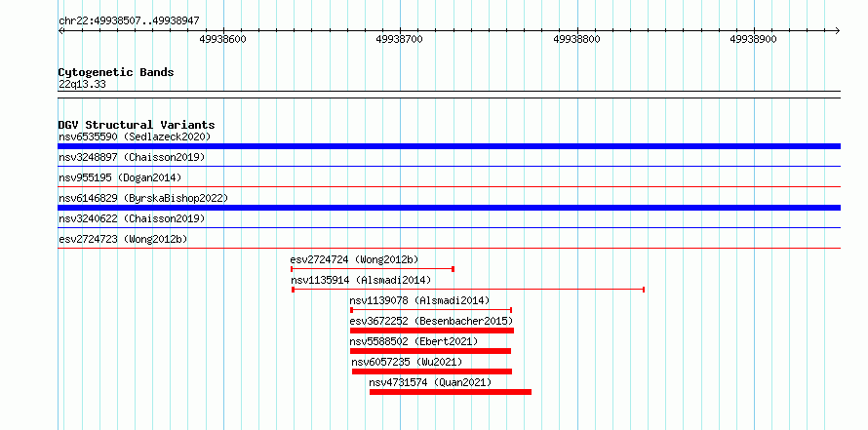868x430 pixels.
Task: Click the nsv3240622 (Chaisson2019) label
Action: point(132,218)
